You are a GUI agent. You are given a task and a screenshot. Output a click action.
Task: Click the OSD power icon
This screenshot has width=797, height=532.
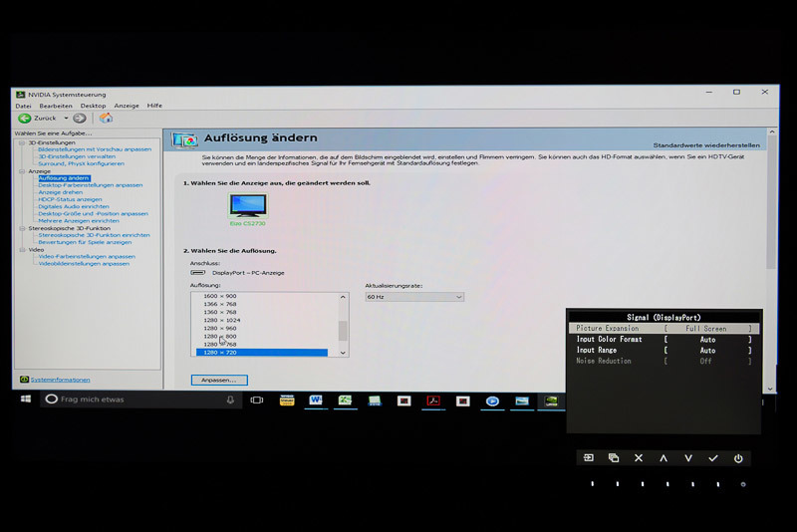tap(738, 458)
